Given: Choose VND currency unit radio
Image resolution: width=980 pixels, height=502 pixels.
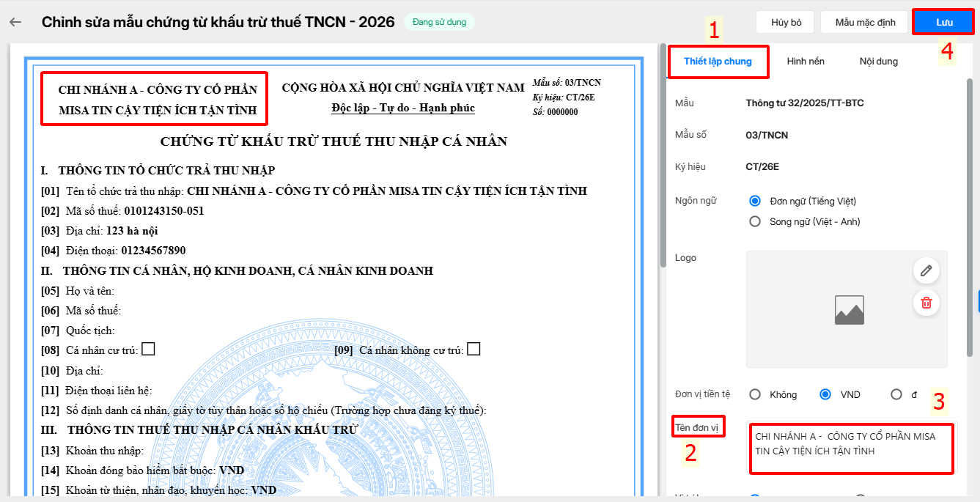Looking at the screenshot, I should click(826, 394).
